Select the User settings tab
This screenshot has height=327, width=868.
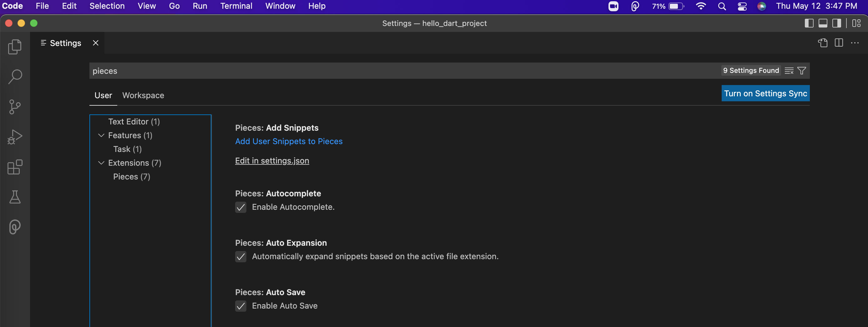[x=103, y=95]
